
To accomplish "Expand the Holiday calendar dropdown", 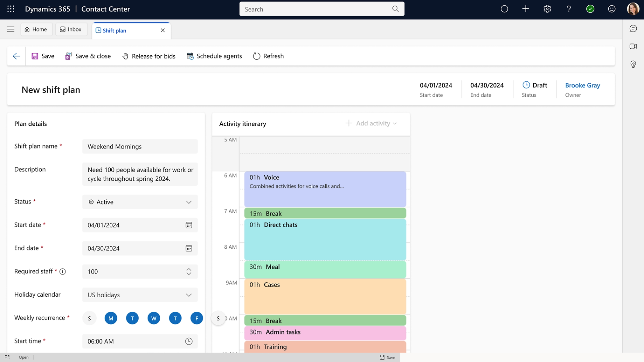I will point(189,295).
